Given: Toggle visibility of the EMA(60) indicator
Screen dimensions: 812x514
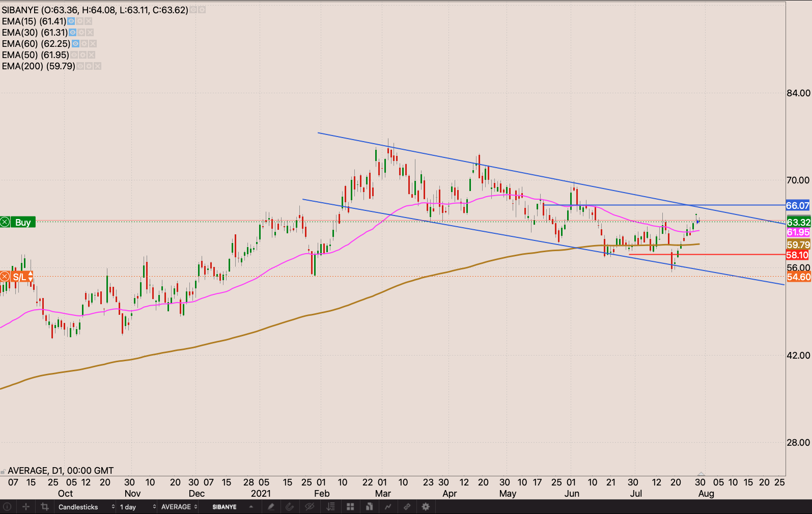Looking at the screenshot, I should tap(75, 44).
